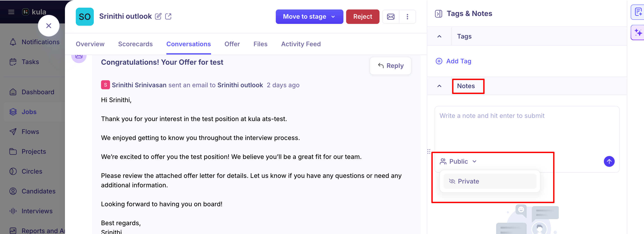Click the edit pencil icon beside Srinithi outlook
Screen dimensions: 644x234
coord(158,16)
